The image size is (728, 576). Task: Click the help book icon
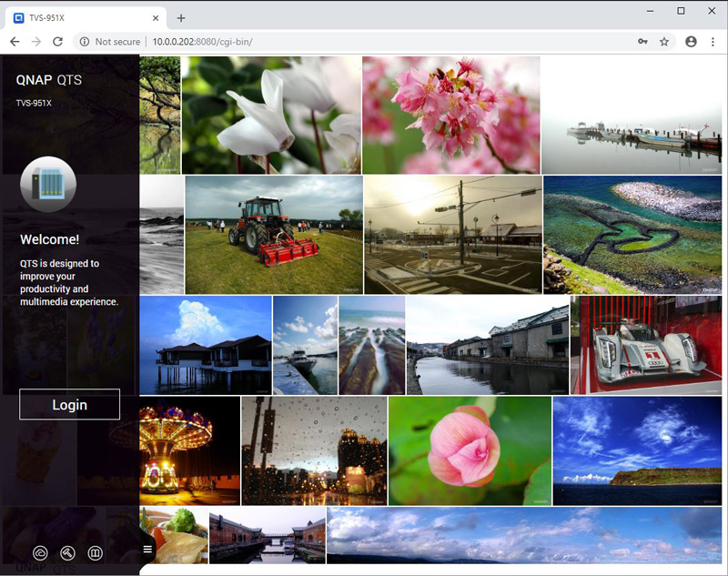(95, 552)
